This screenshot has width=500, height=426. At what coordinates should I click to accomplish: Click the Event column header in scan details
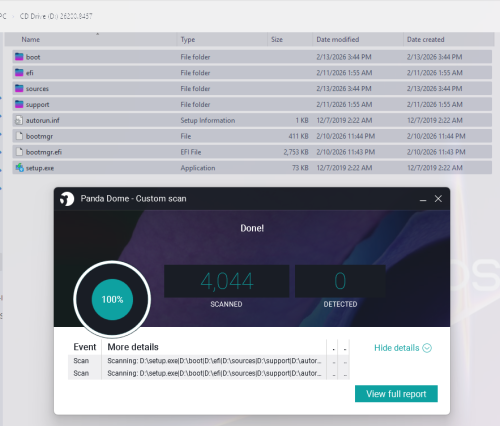[85, 347]
